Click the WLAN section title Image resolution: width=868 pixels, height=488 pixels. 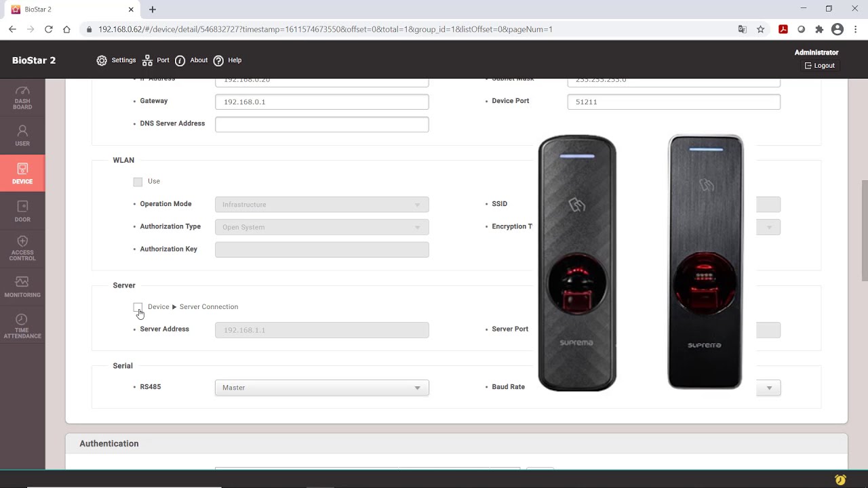123,161
